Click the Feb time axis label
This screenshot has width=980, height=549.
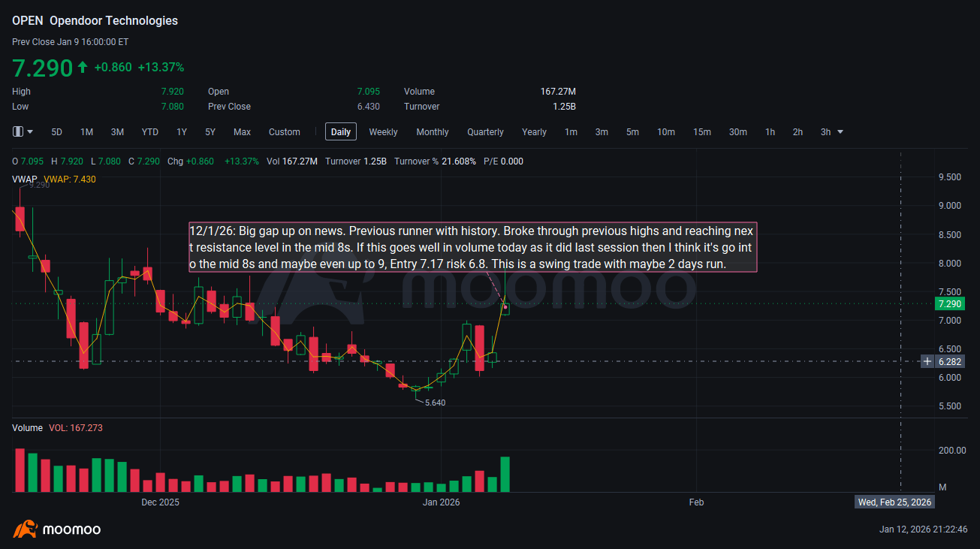696,502
